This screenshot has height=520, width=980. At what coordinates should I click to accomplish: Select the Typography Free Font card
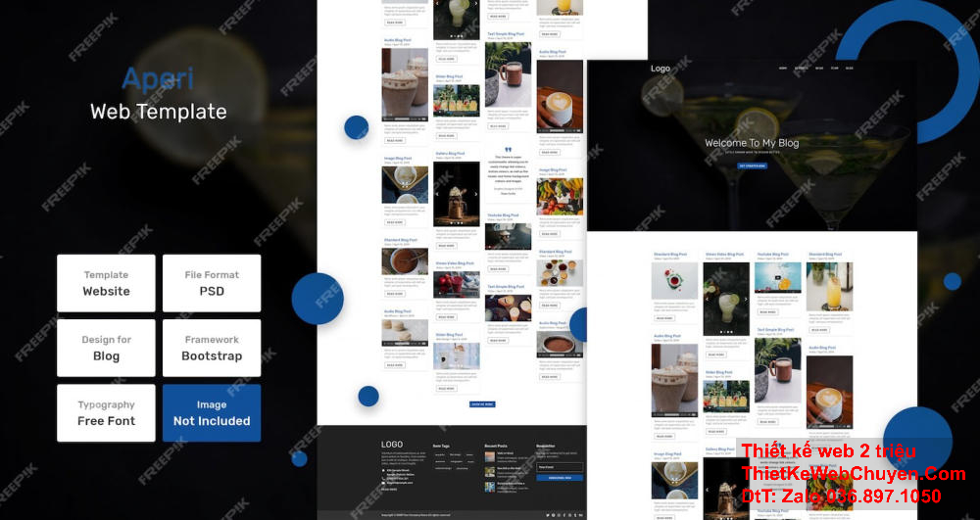click(106, 412)
